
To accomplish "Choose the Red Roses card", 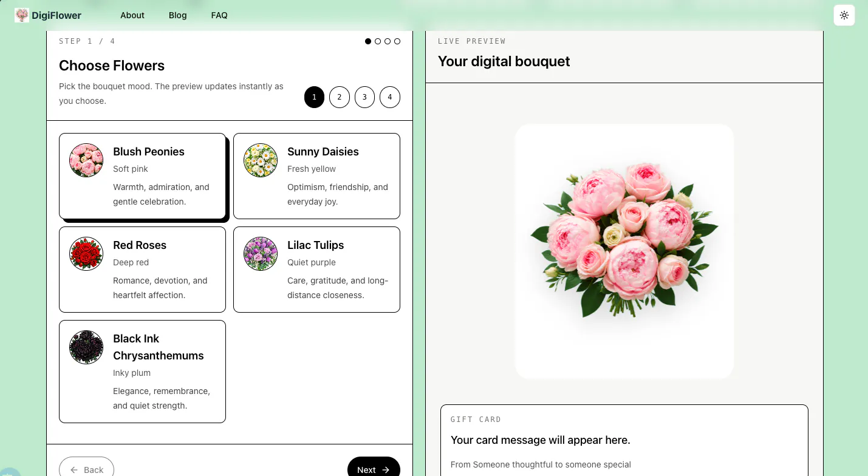I will click(142, 269).
